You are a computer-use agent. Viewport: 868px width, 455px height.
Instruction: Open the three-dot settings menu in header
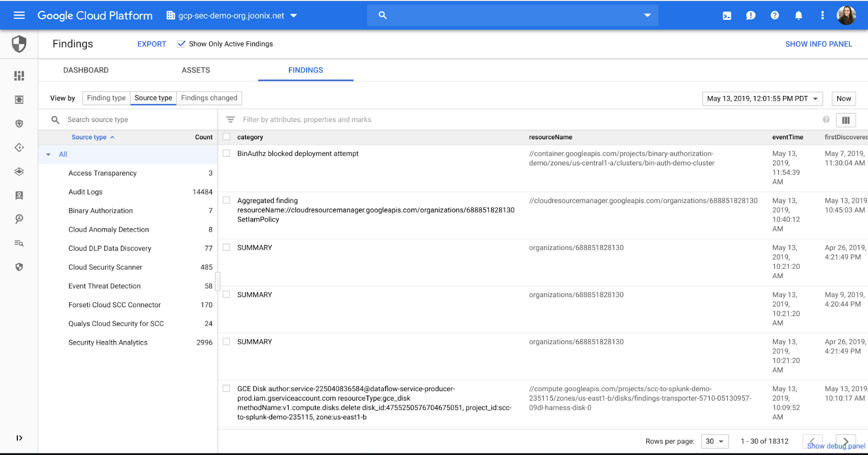tap(822, 16)
